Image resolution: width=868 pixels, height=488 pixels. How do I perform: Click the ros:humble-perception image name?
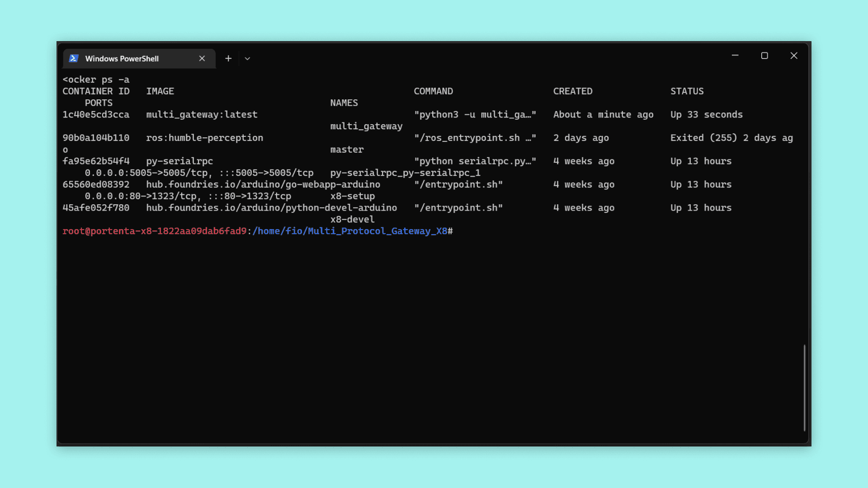click(204, 138)
